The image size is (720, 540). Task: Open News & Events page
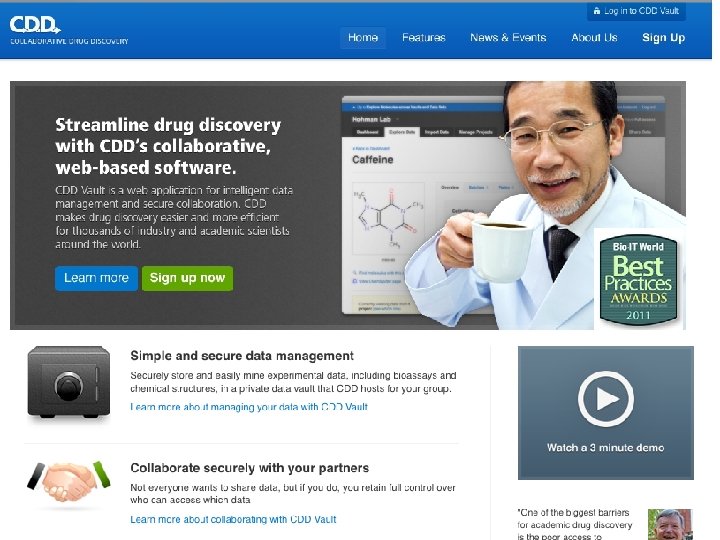pos(508,38)
